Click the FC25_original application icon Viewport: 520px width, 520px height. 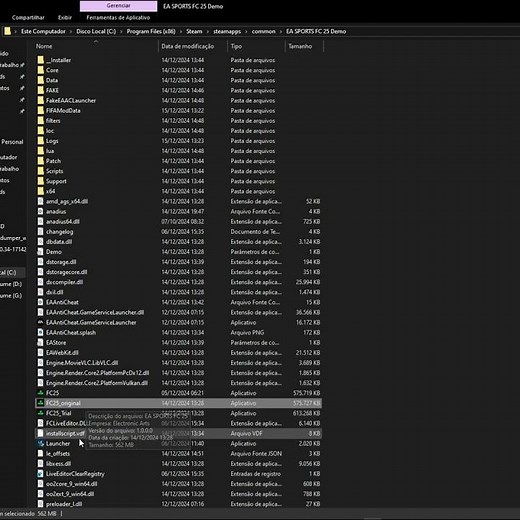coord(40,403)
